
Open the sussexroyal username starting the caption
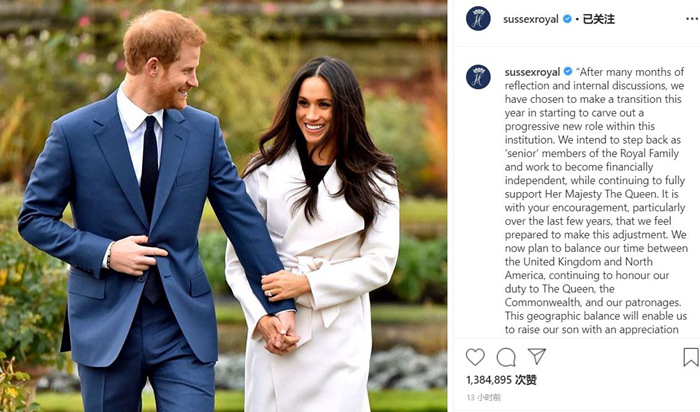pos(532,72)
